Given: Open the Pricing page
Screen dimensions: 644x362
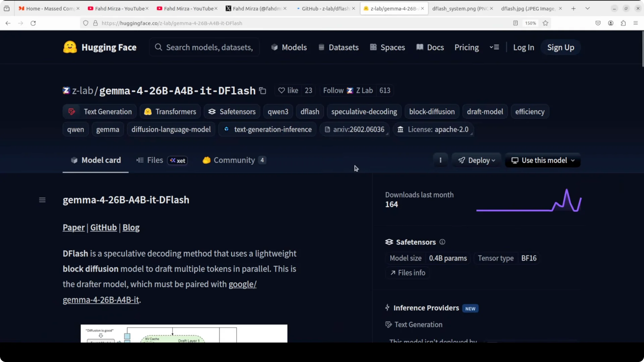Looking at the screenshot, I should (x=467, y=47).
